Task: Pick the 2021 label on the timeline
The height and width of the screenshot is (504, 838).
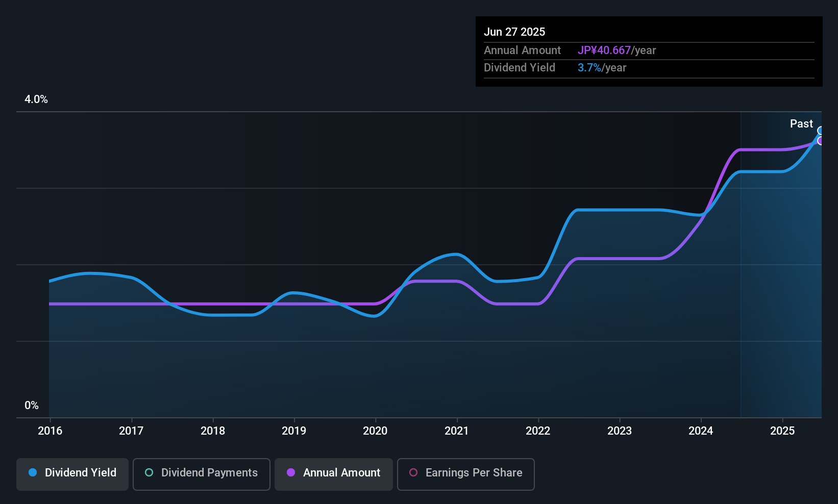Action: (x=456, y=431)
